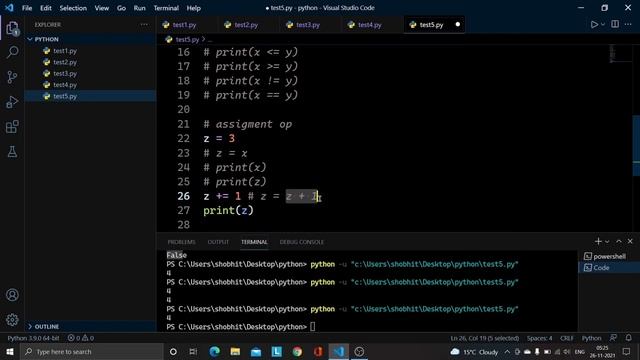Show the PROBLEMS panel tab

click(x=181, y=242)
